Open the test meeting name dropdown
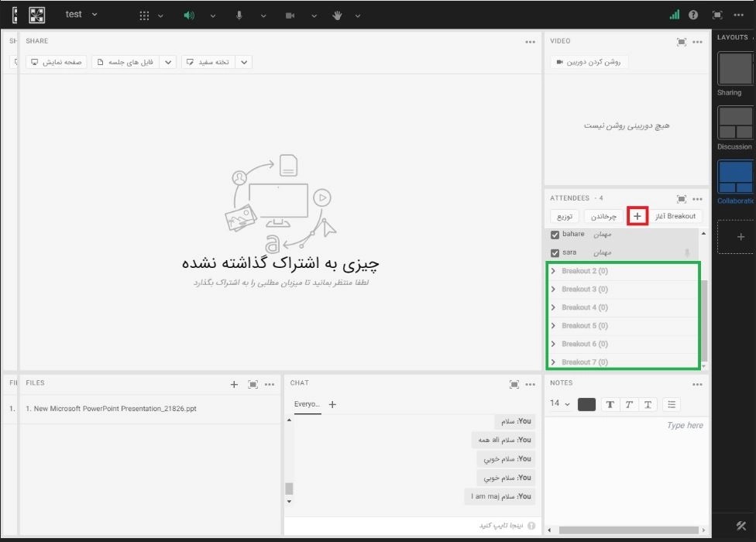 click(81, 15)
